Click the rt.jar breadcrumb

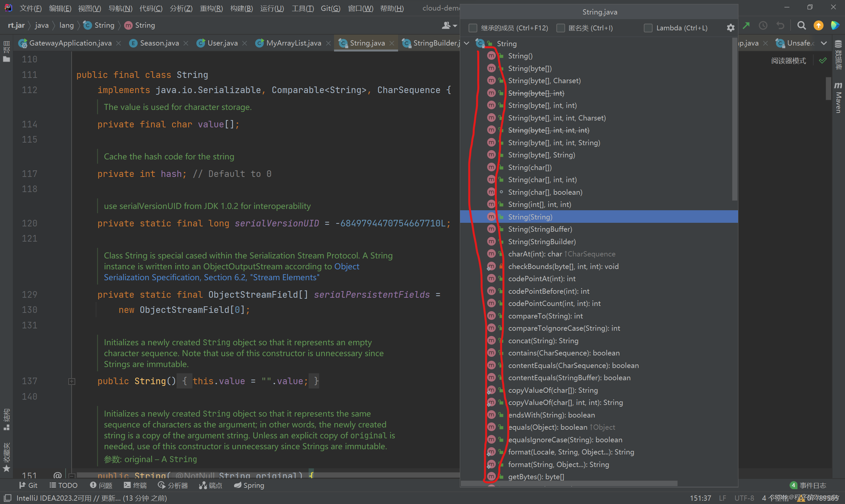[x=16, y=25]
